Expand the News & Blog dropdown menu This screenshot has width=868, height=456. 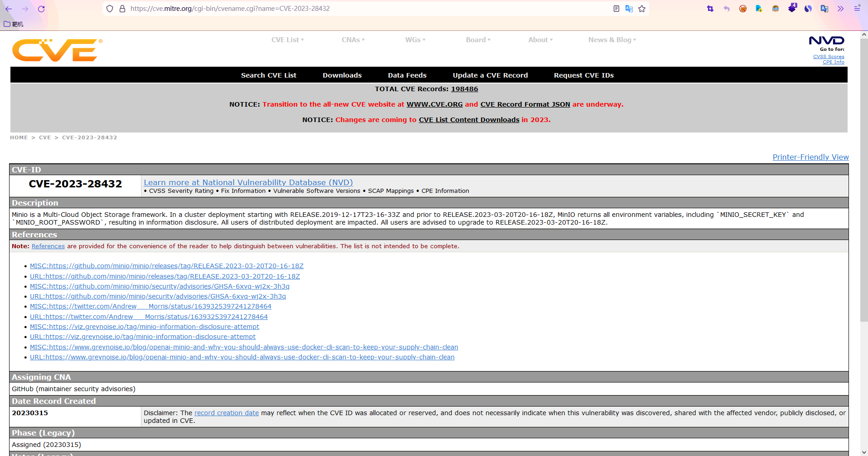pos(612,40)
